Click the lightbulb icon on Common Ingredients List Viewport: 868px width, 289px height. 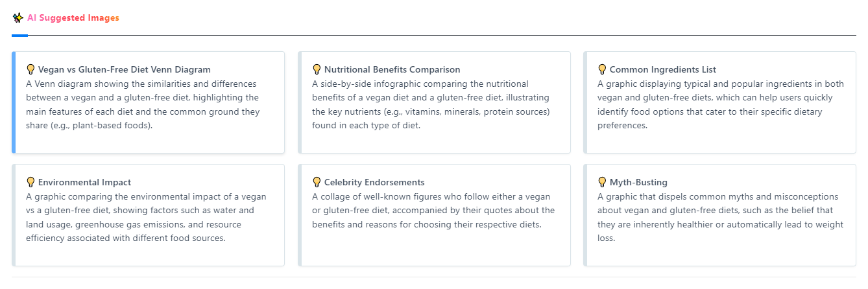point(602,69)
